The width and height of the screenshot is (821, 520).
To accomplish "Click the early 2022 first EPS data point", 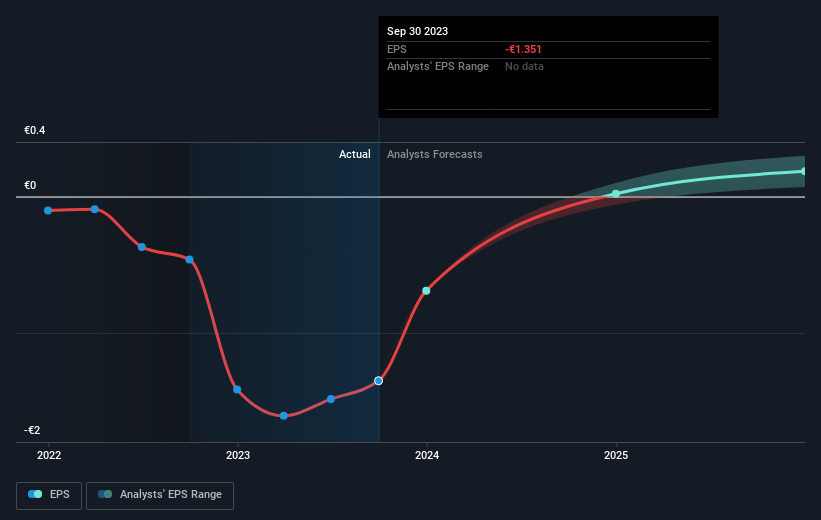I will (48, 211).
